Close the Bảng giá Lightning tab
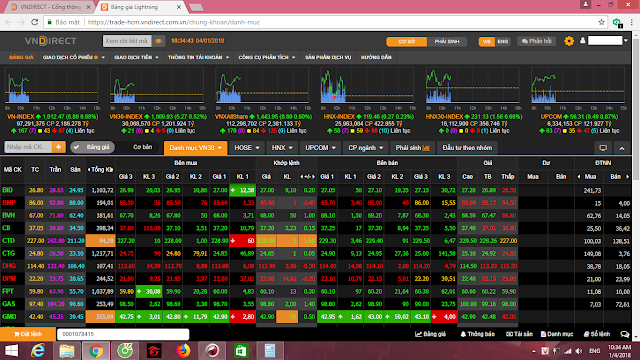Viewport: 640px width, 360px height. [x=179, y=7]
